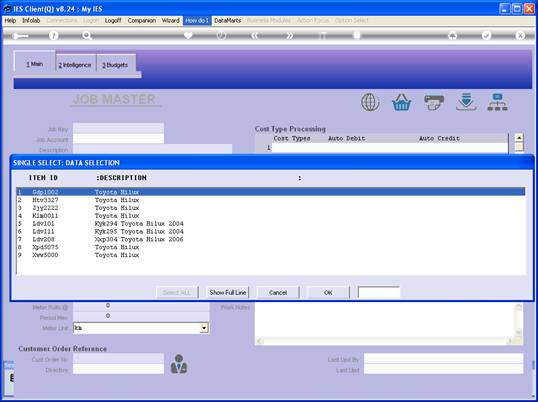Switch to the 2 Intelligence tab
Viewport: 538px width, 402px height.
[x=76, y=65]
